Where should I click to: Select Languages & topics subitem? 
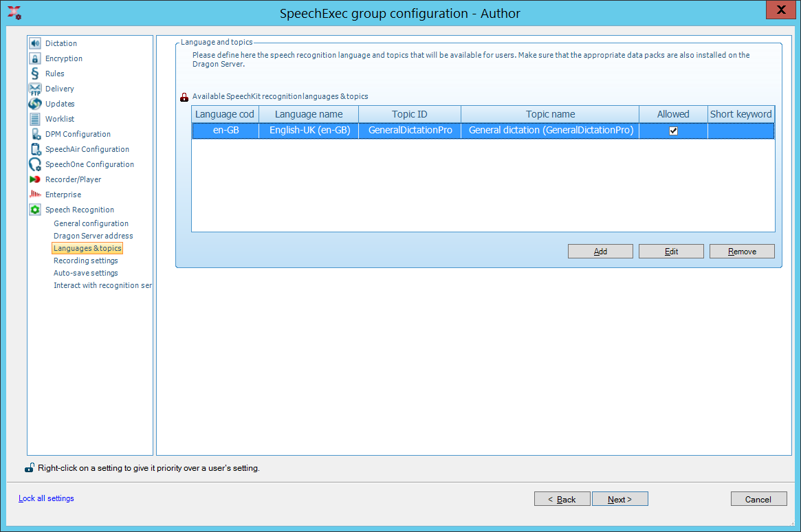[87, 248]
